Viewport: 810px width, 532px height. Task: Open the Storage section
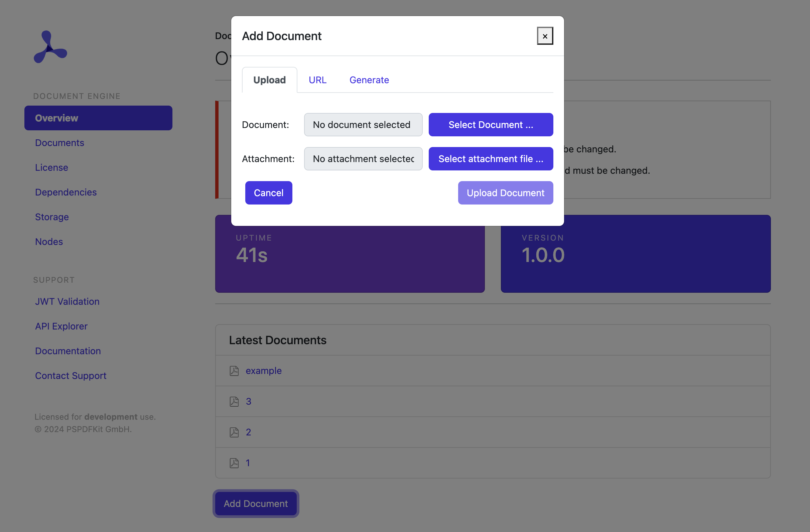pyautogui.click(x=51, y=217)
